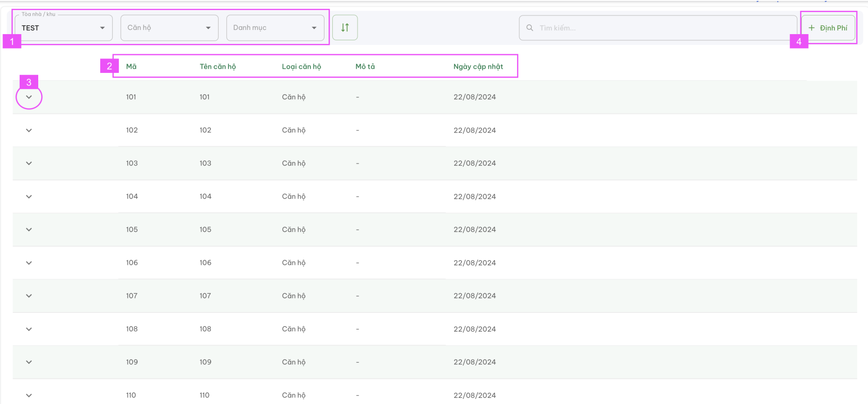This screenshot has height=404, width=868.
Task: Click Tên căn hộ cell 106
Action: coord(205,263)
